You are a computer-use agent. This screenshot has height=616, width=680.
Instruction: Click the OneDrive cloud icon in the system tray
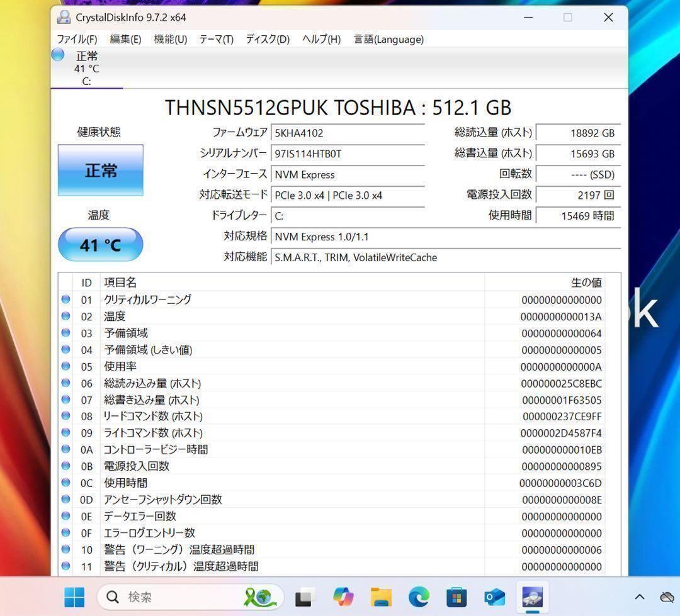[x=667, y=596]
